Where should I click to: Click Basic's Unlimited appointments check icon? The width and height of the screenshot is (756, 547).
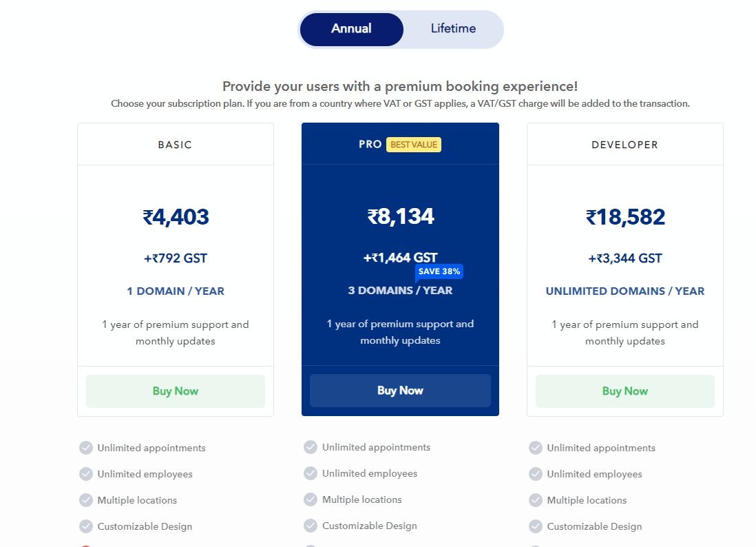tap(86, 448)
